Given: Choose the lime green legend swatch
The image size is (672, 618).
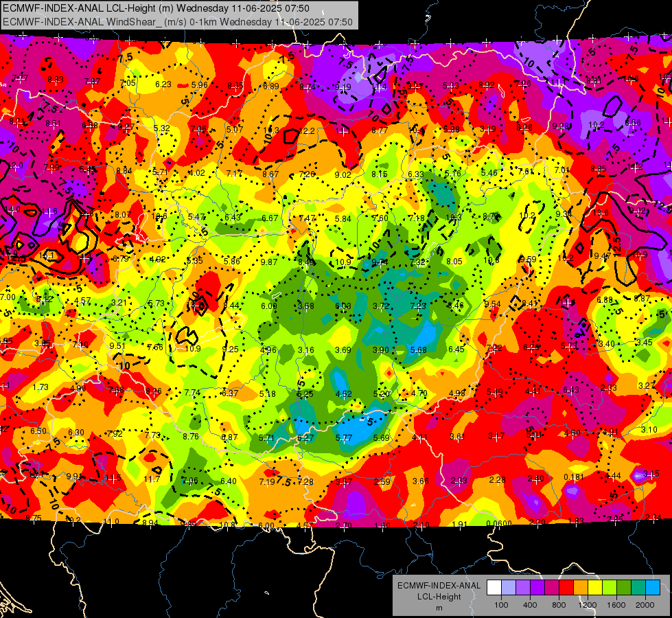Looking at the screenshot, I should [610, 588].
